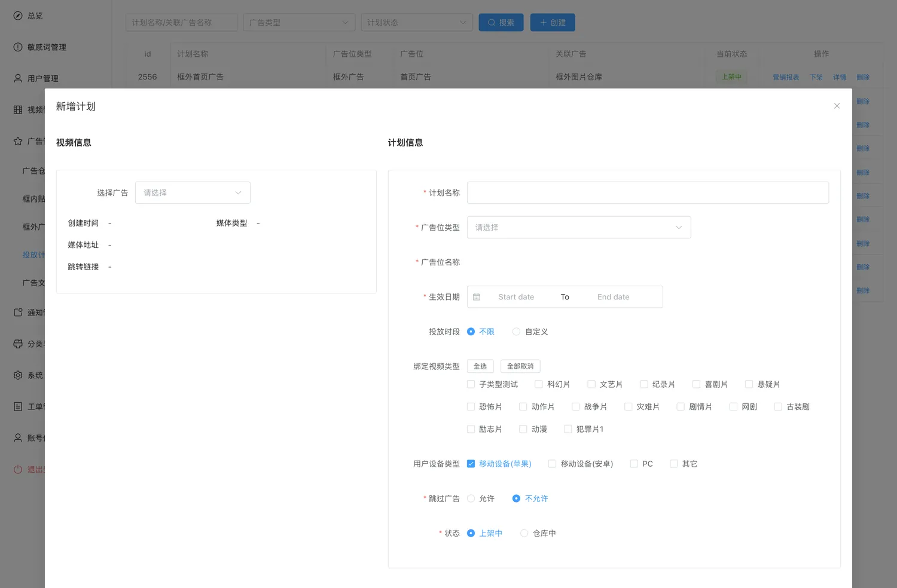Screen dimensions: 897x588
Task: Open the 选择广告 dropdown
Action: tap(193, 193)
